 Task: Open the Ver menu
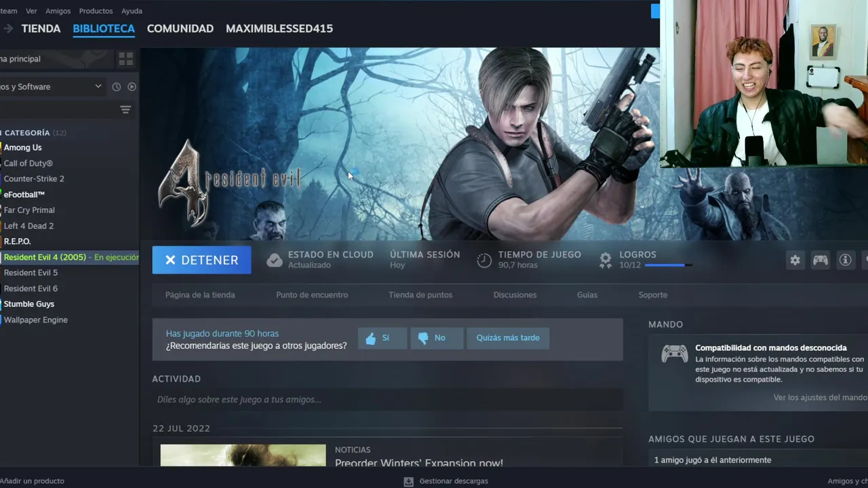click(31, 11)
